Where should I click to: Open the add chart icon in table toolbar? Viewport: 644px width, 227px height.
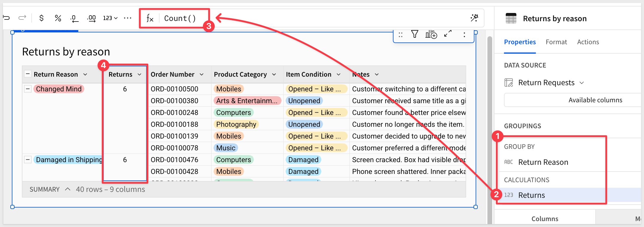tap(431, 34)
